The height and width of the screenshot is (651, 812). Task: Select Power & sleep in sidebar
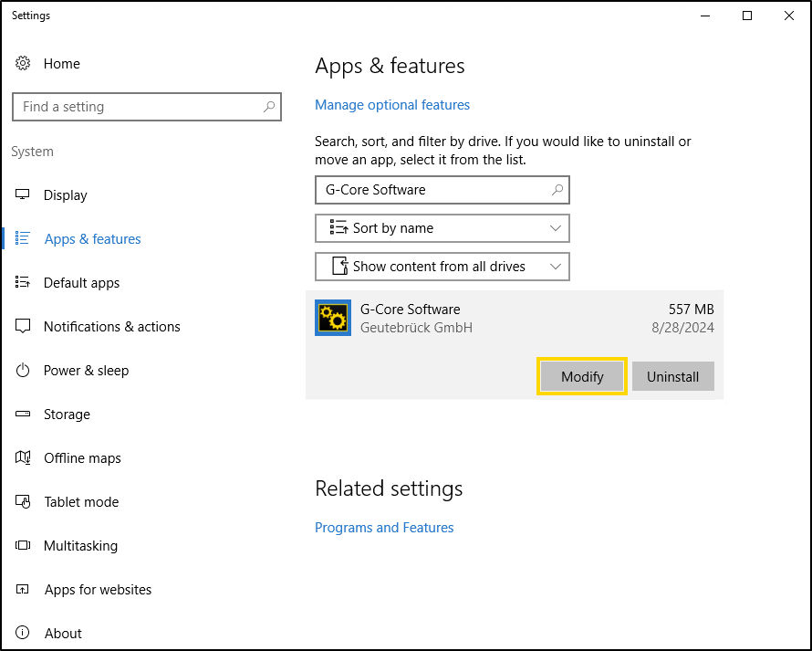coord(86,371)
